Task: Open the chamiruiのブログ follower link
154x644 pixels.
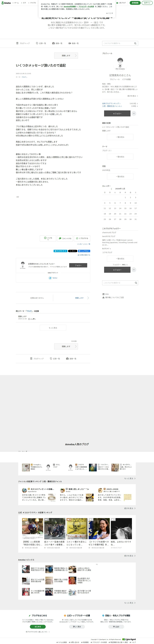Action: [109, 233]
